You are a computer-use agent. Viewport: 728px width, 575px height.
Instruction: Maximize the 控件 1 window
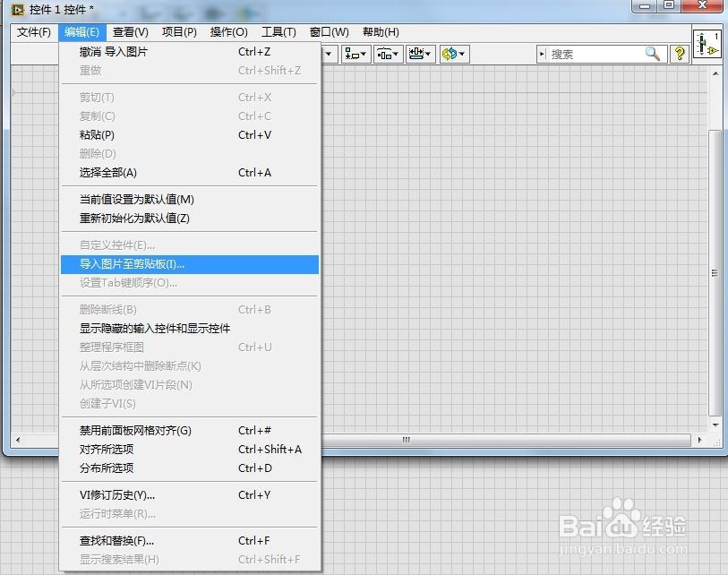point(669,6)
